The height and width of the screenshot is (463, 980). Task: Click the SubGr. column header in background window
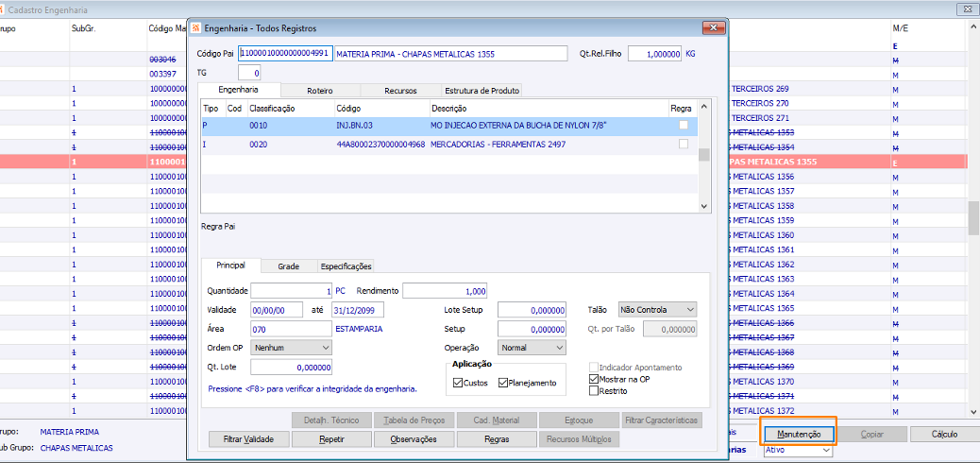tap(82, 28)
